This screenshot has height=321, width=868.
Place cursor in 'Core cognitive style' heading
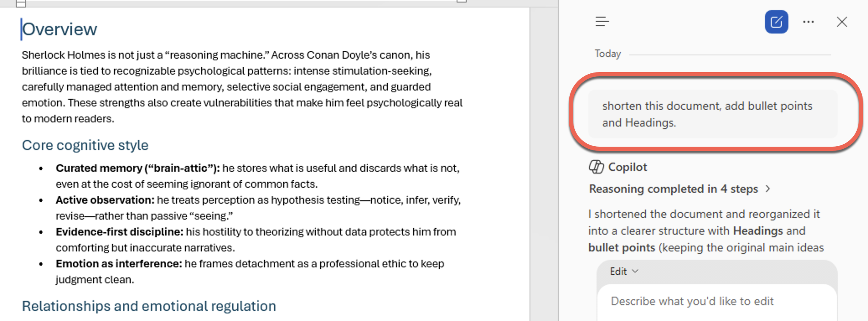(85, 145)
